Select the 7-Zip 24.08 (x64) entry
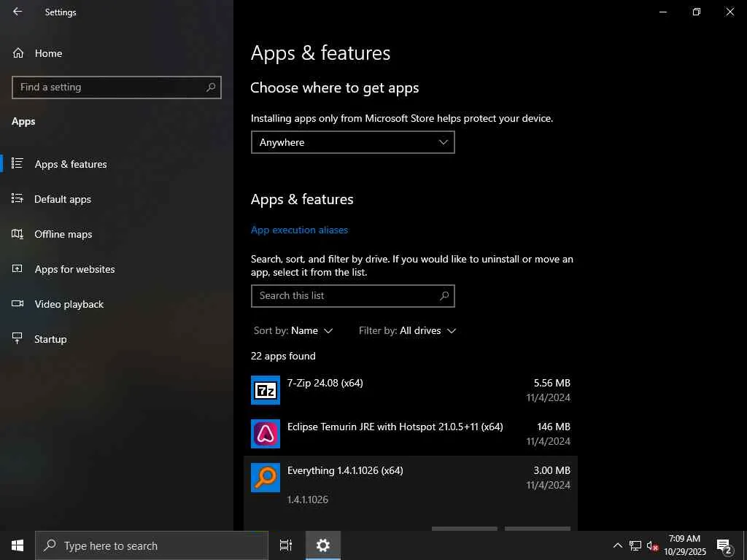Screen dimensions: 747x560 pyautogui.click(x=411, y=390)
